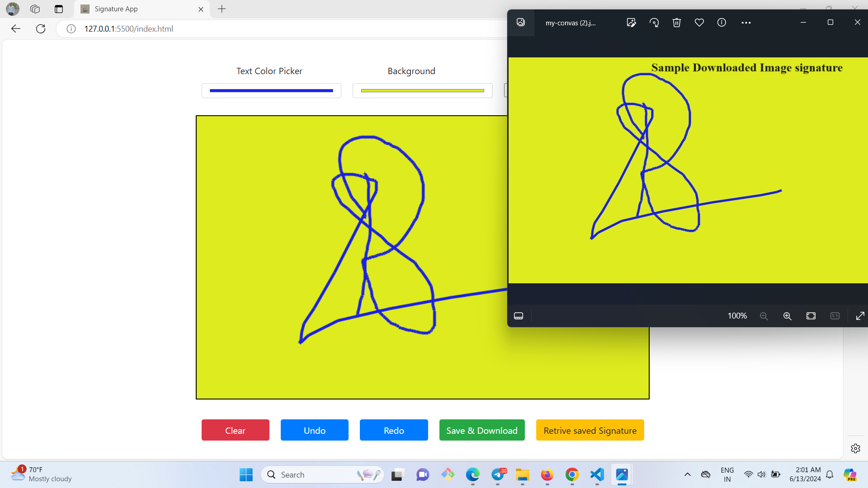Screen dimensions: 868x488
Task: Open a new browser tab
Action: pos(222,9)
